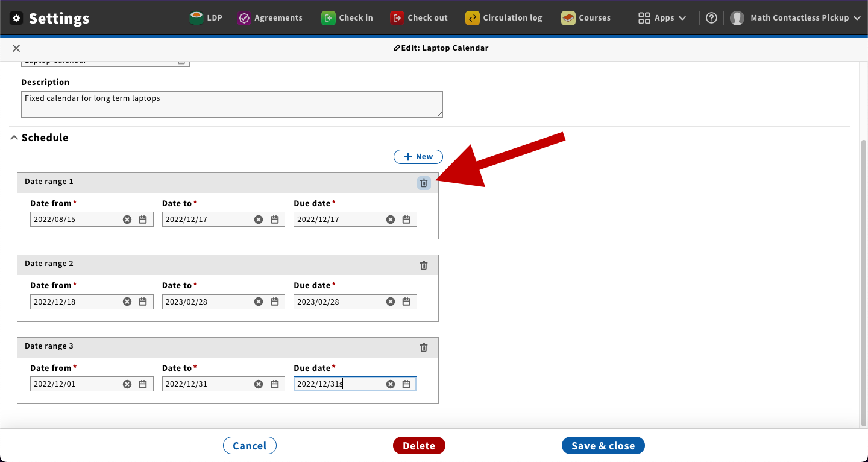868x462 pixels.
Task: Delete Date range 2 with trash icon
Action: click(424, 265)
